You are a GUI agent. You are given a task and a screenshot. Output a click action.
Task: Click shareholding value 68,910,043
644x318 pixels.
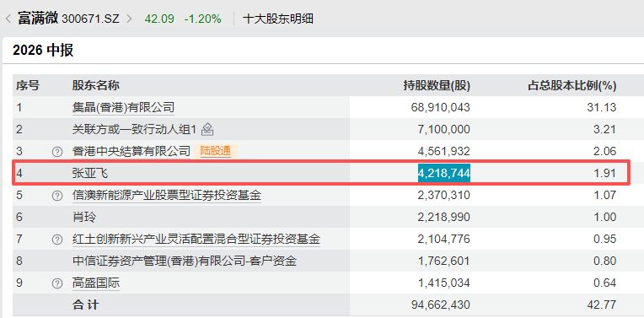click(440, 108)
